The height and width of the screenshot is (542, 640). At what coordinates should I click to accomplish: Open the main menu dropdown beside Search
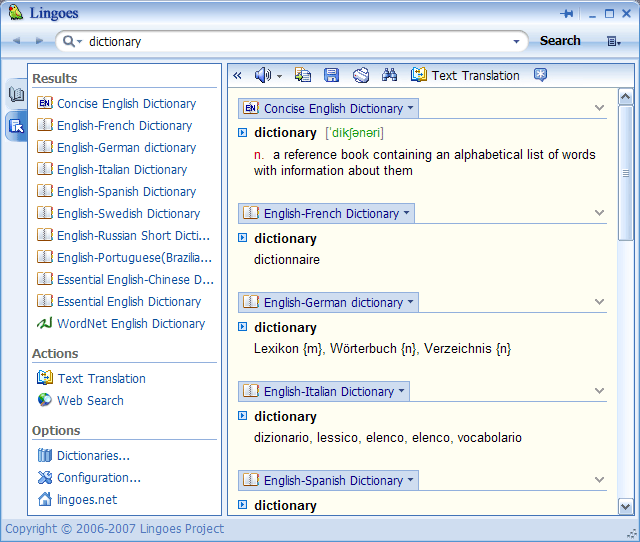(613, 42)
